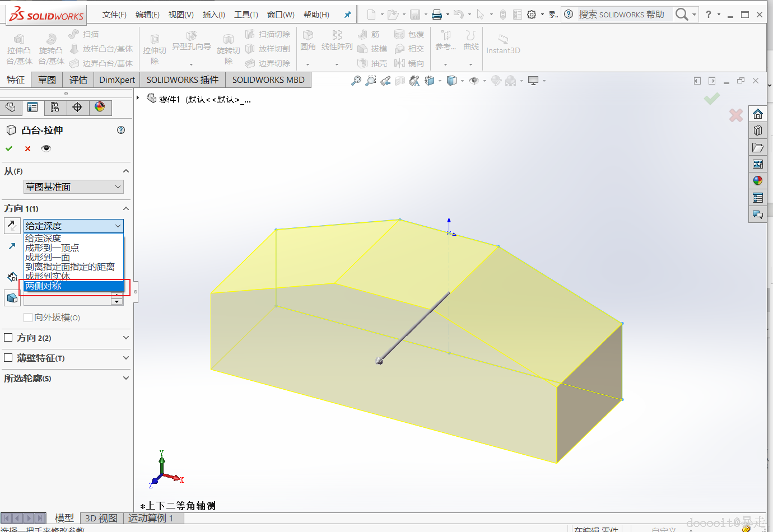The height and width of the screenshot is (532, 773).
Task: Open the DisplayManager color ball tab
Action: coord(100,107)
